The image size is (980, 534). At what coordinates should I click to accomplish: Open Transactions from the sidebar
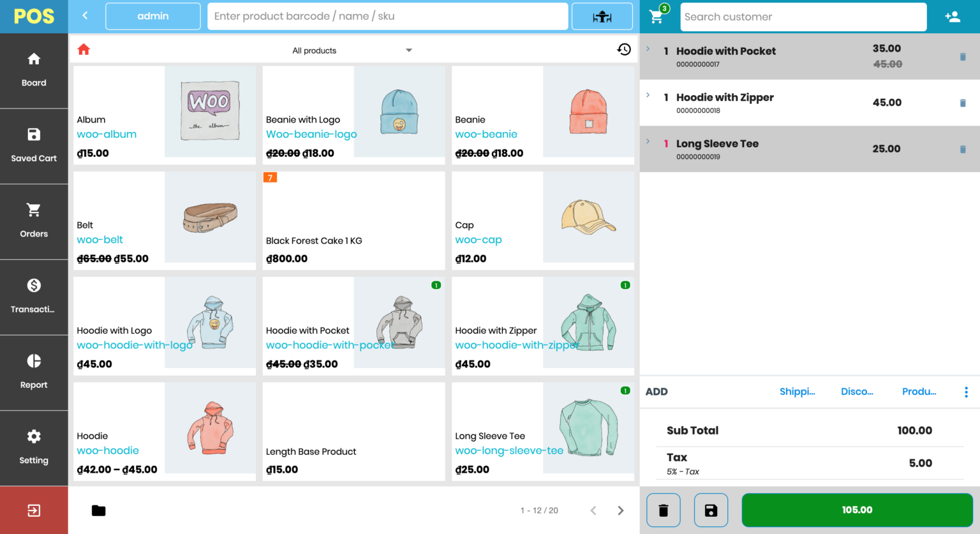point(33,297)
